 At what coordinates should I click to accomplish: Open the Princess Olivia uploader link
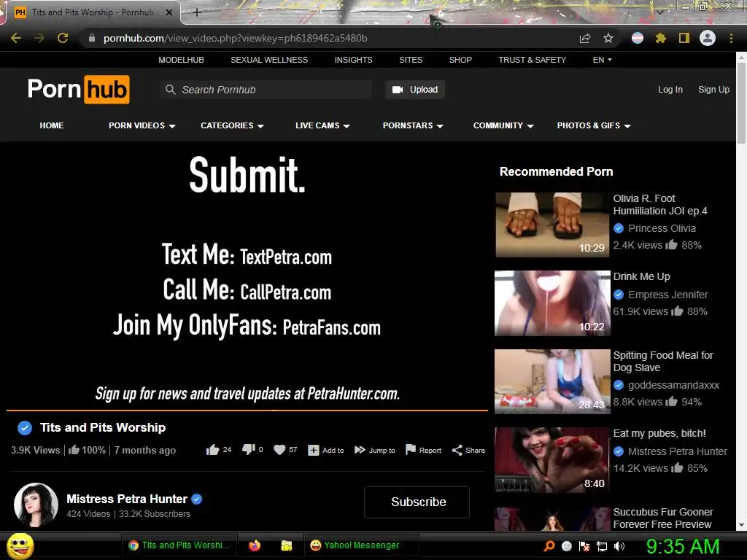(x=662, y=228)
